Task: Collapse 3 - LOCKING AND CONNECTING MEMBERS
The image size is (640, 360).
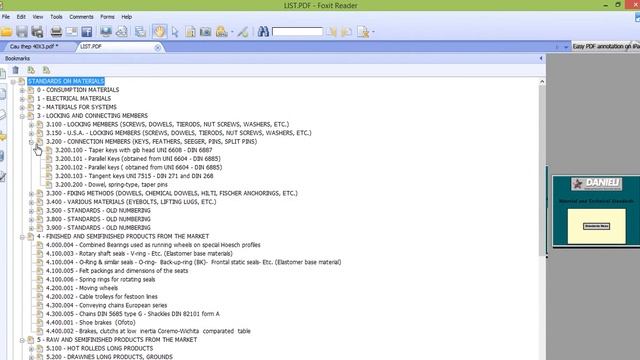Action: click(22, 116)
